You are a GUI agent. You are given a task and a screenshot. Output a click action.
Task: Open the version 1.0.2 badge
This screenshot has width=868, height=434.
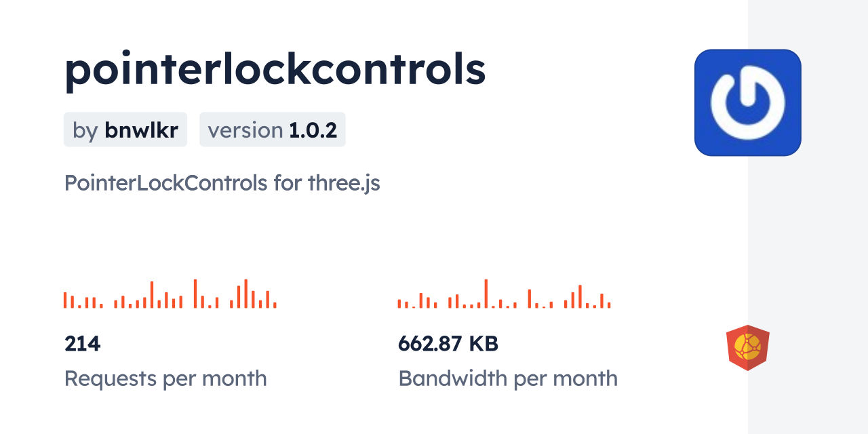tap(272, 130)
